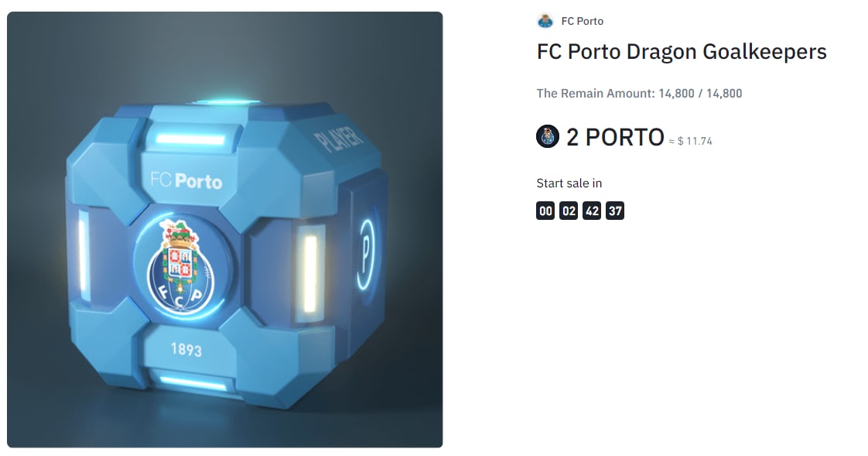The height and width of the screenshot is (456, 868).
Task: Click the glowing light strip below 1893
Action: coord(193,383)
